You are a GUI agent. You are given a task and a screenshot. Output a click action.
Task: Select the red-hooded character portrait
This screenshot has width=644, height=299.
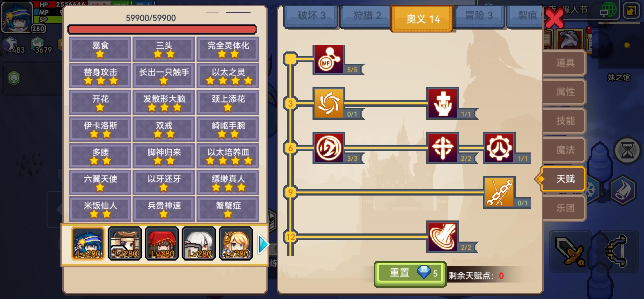click(x=162, y=244)
